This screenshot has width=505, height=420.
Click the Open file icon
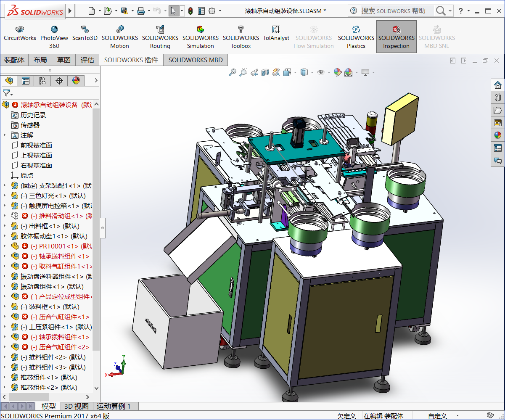[108, 11]
